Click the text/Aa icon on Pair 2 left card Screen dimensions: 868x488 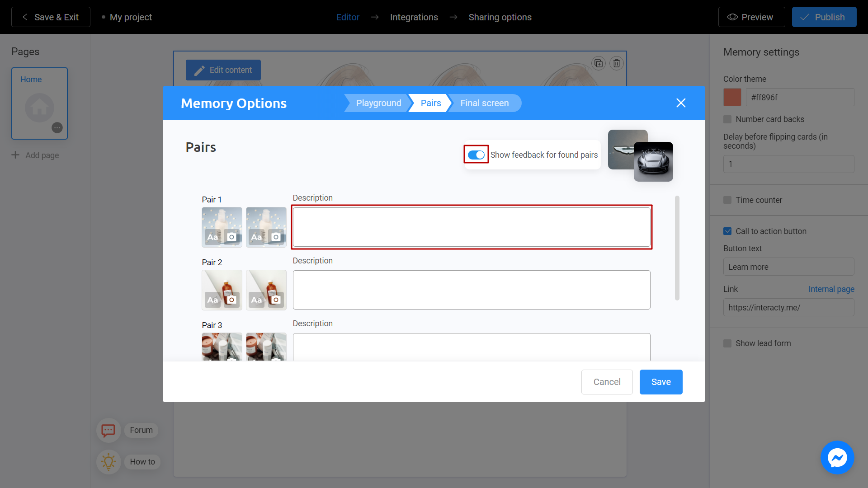coord(212,299)
